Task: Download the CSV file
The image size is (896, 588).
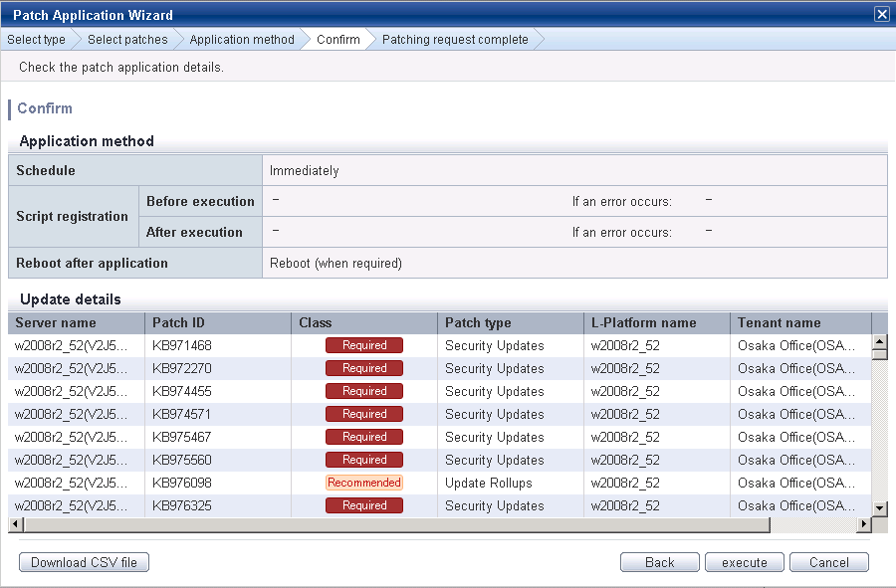Action: point(84,562)
